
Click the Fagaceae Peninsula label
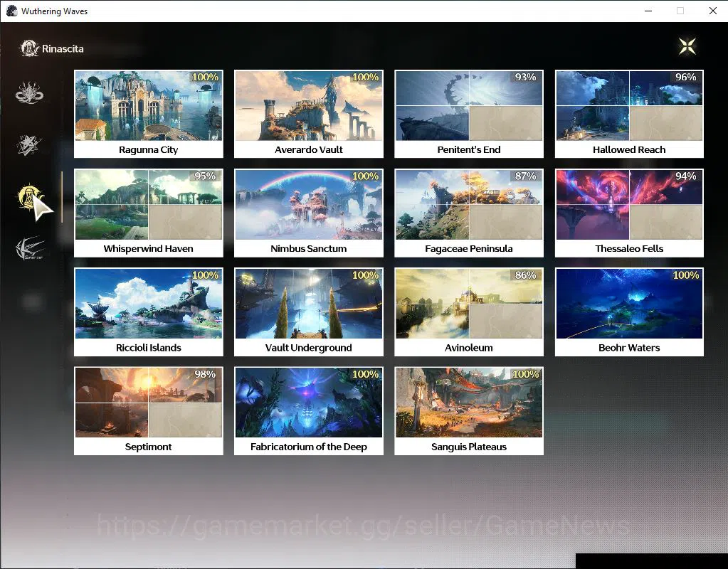(469, 248)
